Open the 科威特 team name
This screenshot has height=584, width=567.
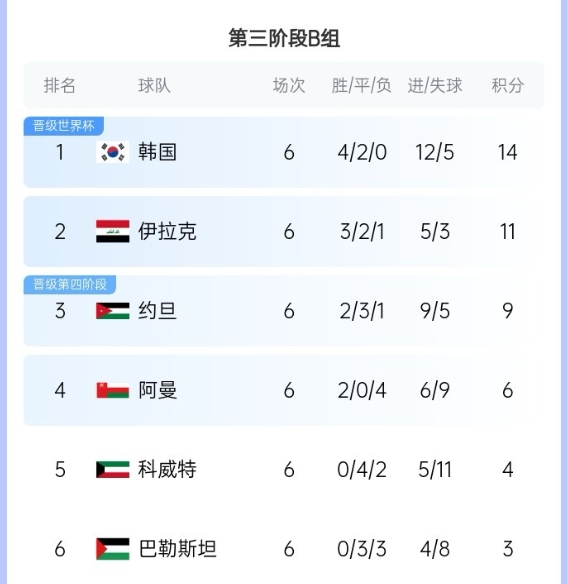click(167, 470)
